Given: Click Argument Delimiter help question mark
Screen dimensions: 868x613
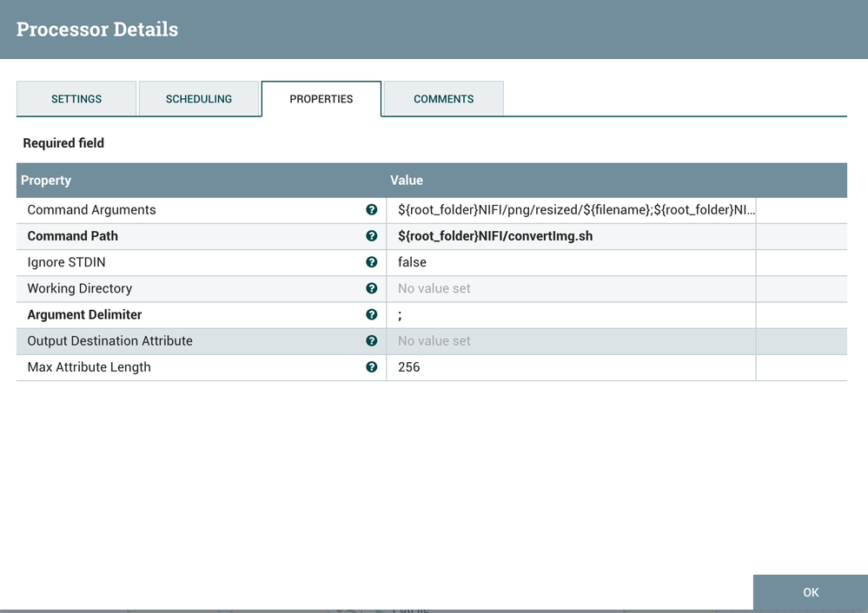Looking at the screenshot, I should pyautogui.click(x=372, y=314).
